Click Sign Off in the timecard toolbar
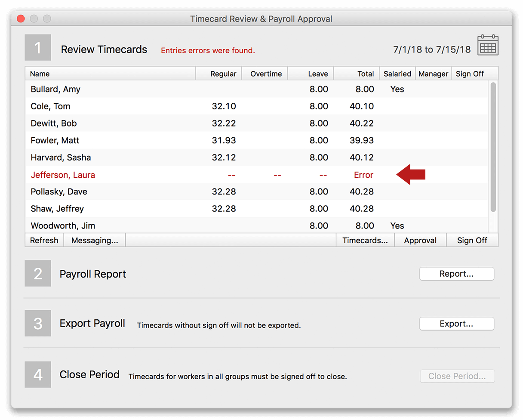523x420 pixels. pyautogui.click(x=472, y=240)
